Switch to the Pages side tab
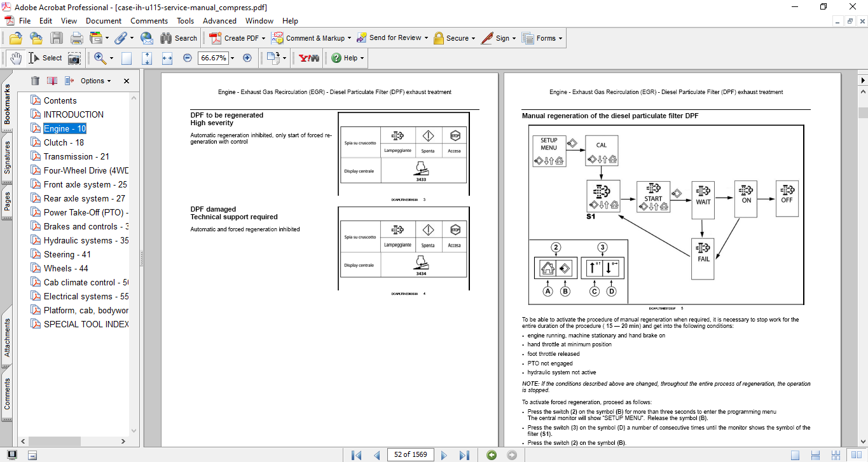The image size is (868, 462). (8, 202)
